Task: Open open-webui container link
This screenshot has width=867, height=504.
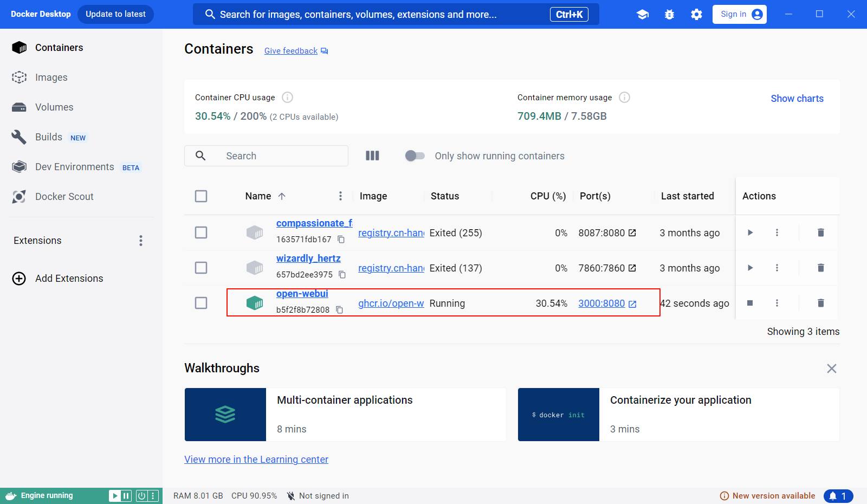Action: click(302, 294)
